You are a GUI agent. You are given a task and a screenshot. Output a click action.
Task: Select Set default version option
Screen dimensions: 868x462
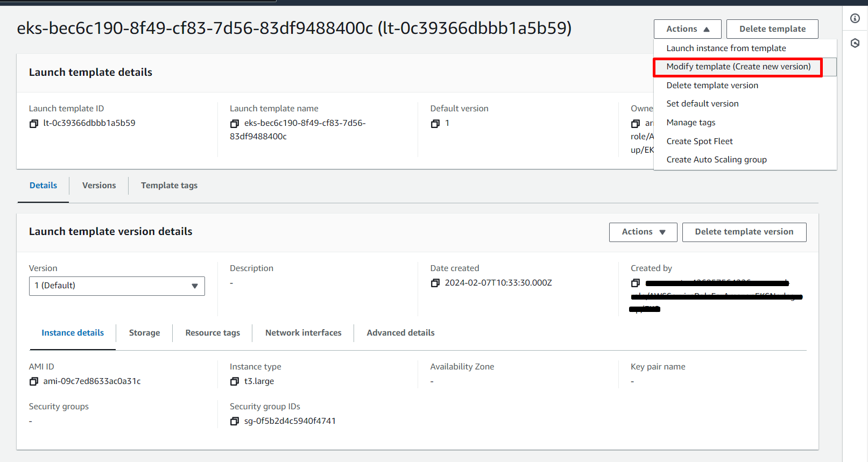coord(745,104)
